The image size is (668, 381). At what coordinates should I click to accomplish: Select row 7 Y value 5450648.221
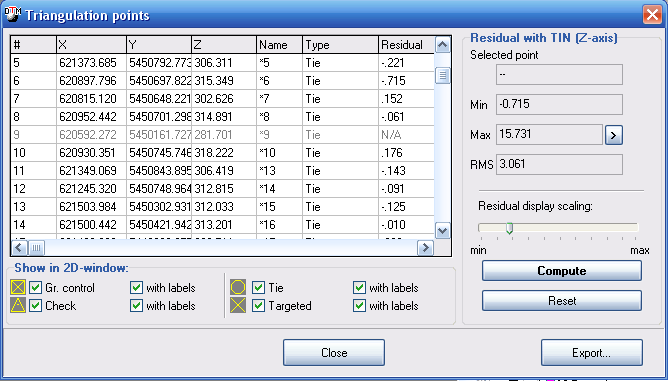point(159,99)
